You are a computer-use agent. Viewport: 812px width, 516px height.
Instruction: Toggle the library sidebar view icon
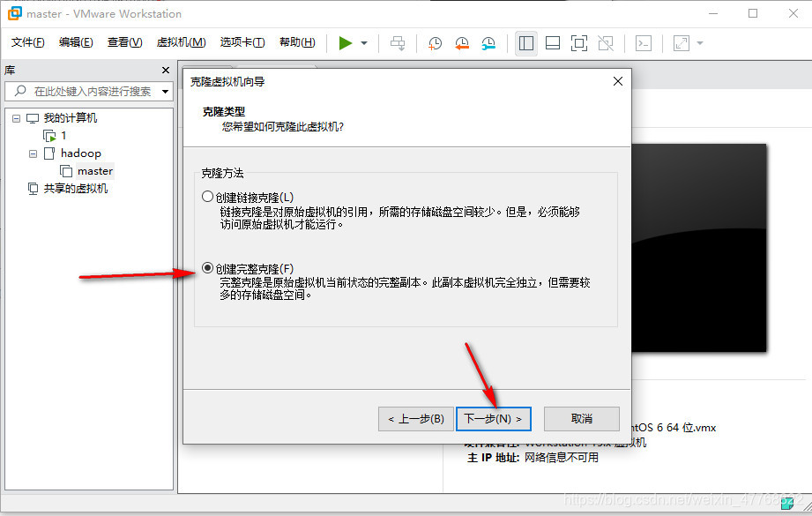coord(526,43)
